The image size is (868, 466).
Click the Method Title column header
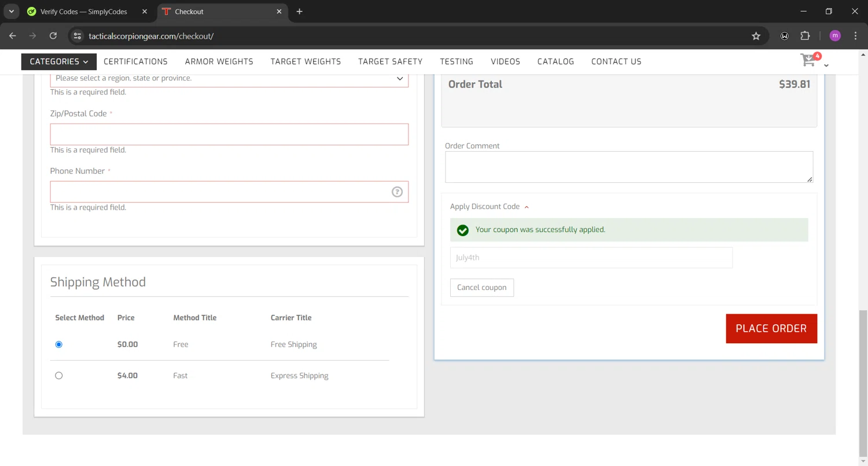pos(195,318)
